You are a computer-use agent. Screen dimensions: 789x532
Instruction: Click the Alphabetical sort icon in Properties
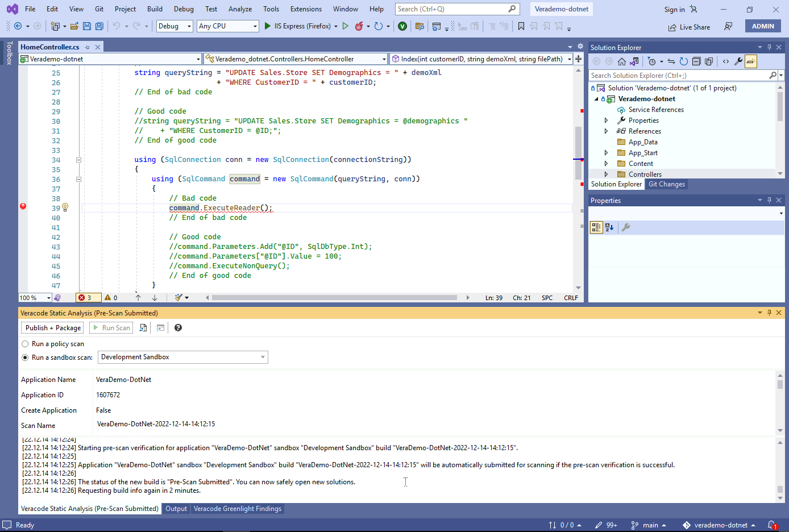(609, 227)
